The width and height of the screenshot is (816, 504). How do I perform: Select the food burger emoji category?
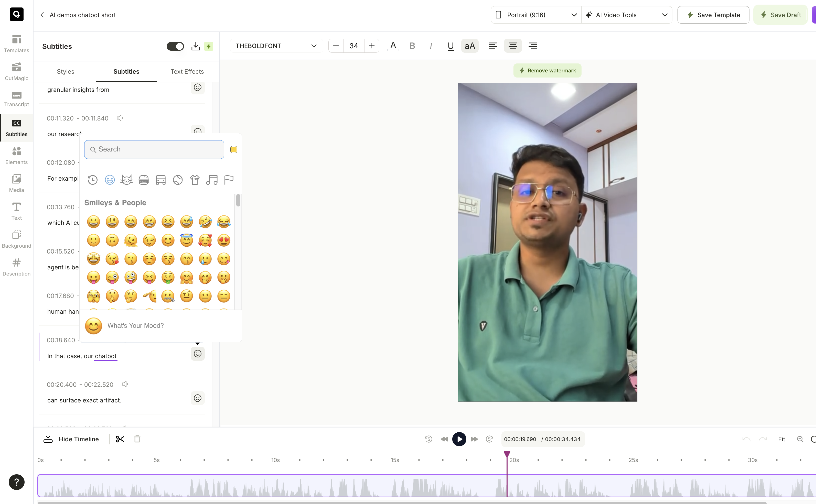[x=144, y=180]
